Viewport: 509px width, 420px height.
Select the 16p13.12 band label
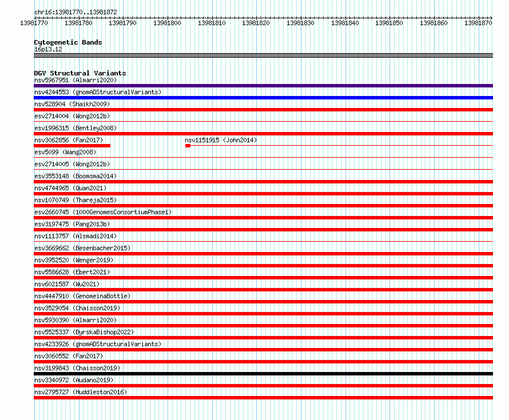coord(48,49)
